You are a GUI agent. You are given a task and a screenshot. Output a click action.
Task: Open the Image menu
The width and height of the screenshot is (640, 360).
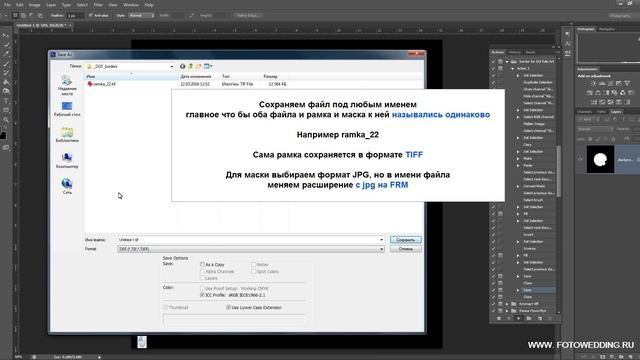point(34,5)
